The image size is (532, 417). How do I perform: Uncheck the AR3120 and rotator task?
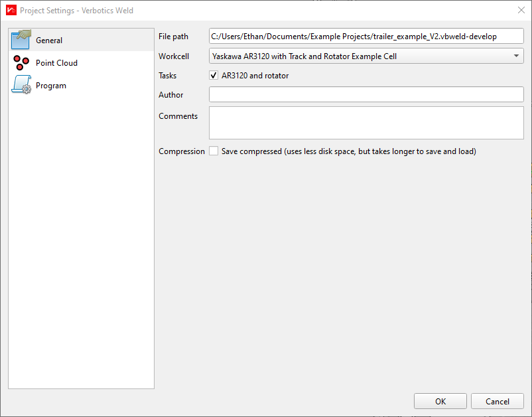tap(214, 76)
